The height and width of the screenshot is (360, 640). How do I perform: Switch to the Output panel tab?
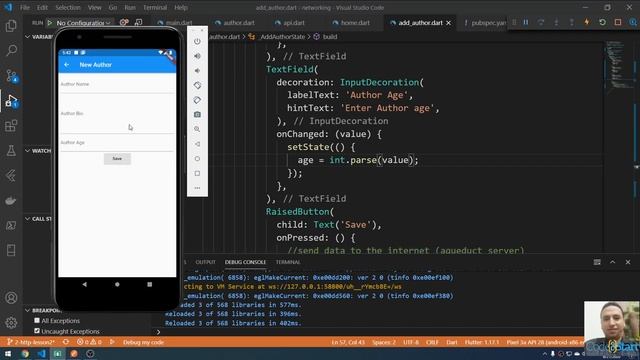pos(205,262)
